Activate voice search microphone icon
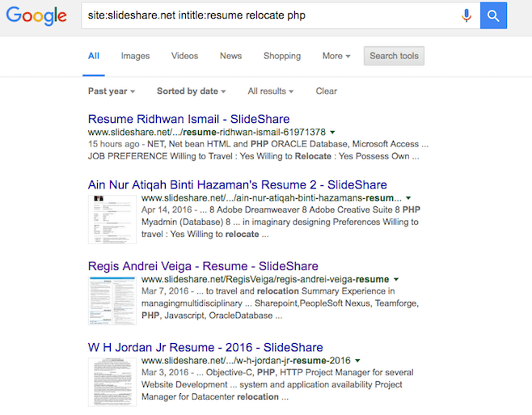 point(467,15)
